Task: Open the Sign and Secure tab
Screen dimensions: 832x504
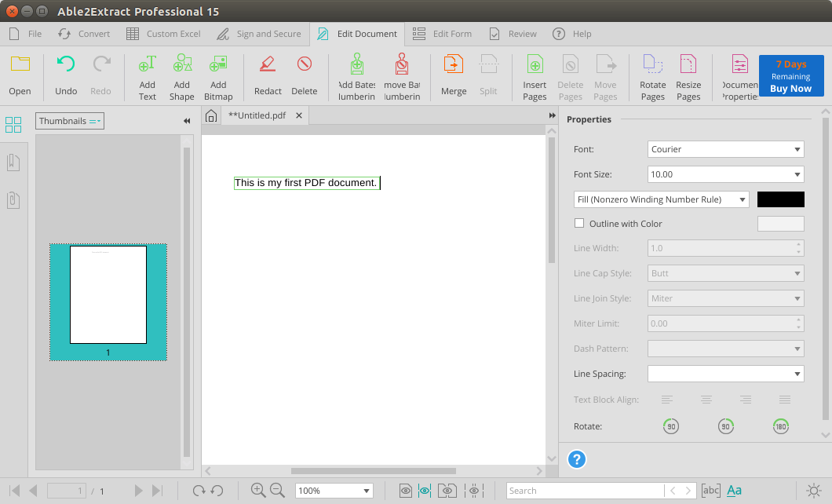Action: pos(259,34)
